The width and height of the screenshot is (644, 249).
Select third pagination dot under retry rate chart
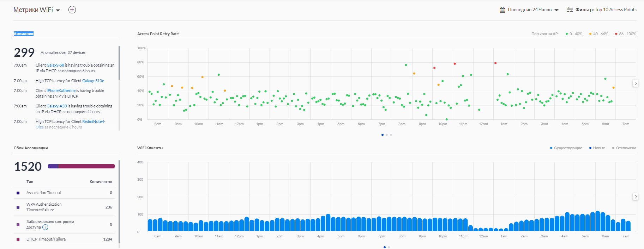(391, 135)
